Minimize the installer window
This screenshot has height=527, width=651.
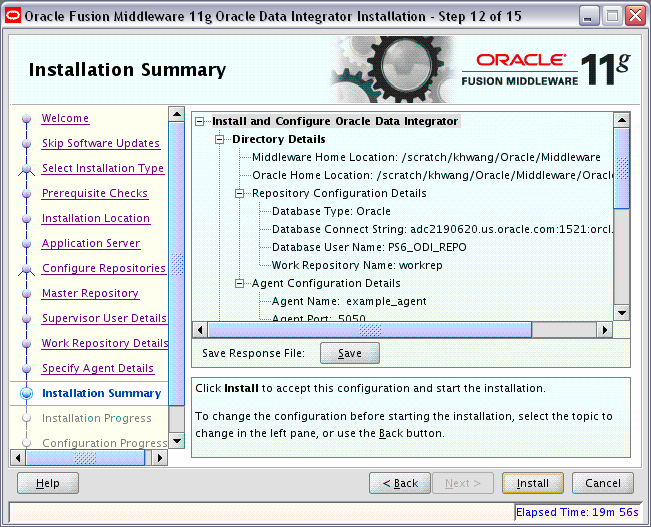[x=588, y=17]
